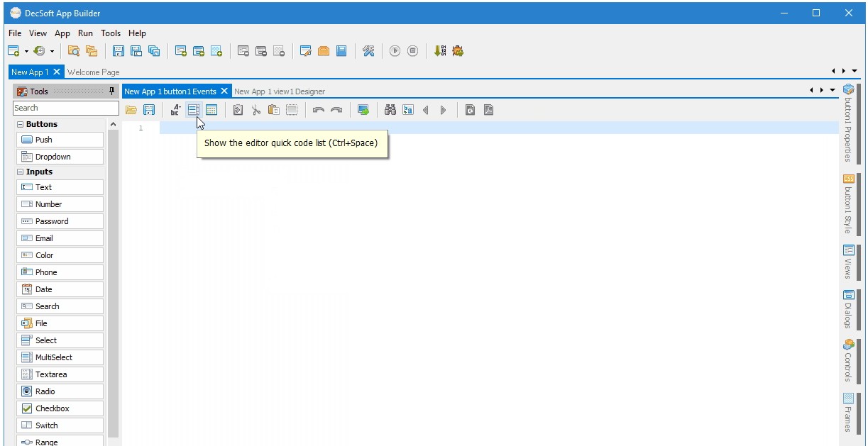868x446 pixels.
Task: Open the Search dialog using the binoculars icon
Action: [390, 110]
